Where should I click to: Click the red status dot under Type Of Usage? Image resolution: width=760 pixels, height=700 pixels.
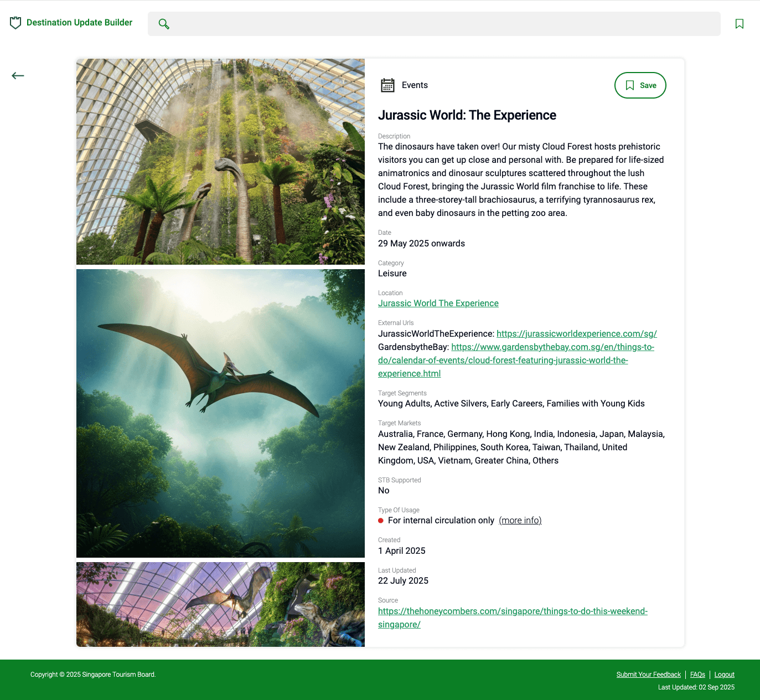[381, 521]
